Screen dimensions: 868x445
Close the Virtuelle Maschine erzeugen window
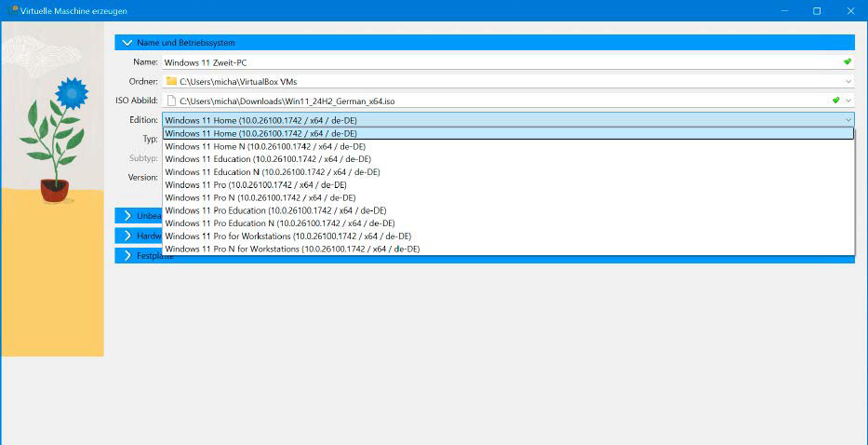851,11
